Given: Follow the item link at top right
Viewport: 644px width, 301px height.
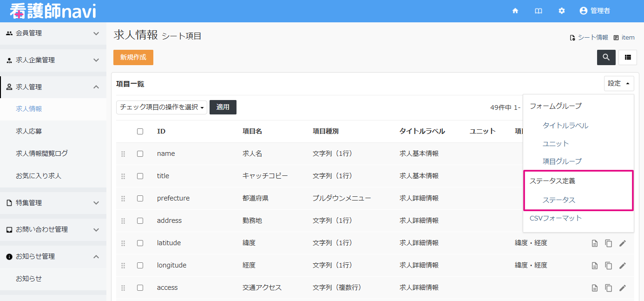Looking at the screenshot, I should [x=624, y=37].
